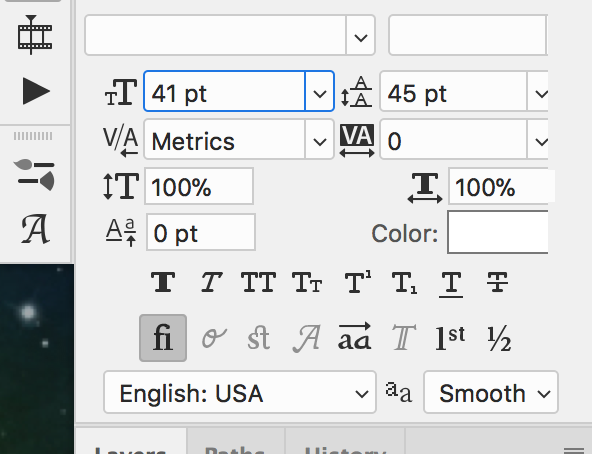The width and height of the screenshot is (592, 454).
Task: Open the Glyphs panel script A icon
Action: tap(35, 229)
